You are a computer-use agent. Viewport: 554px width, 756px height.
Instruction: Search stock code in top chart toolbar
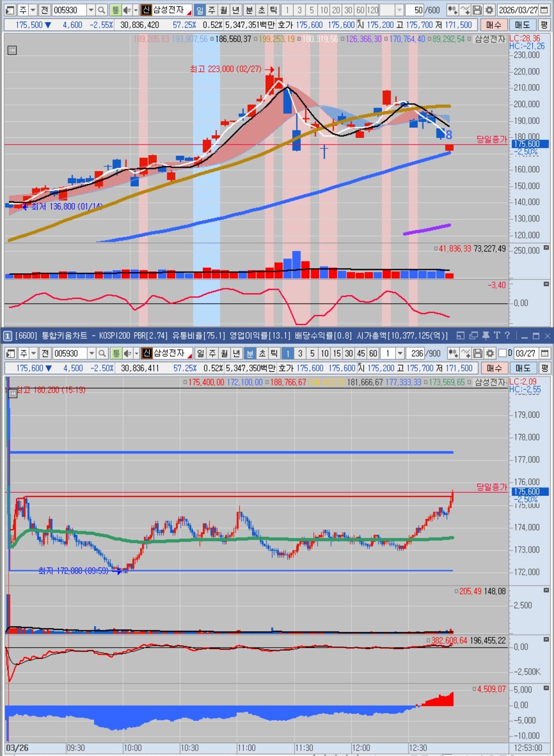pos(101,10)
